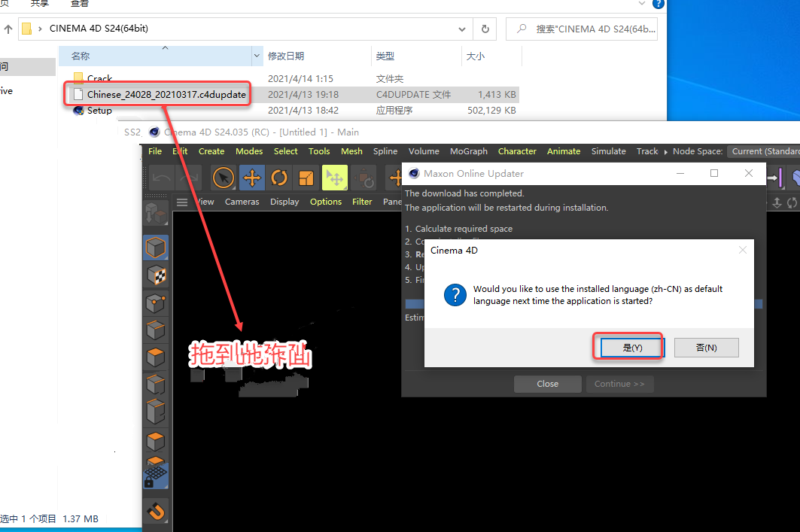800x532 pixels.
Task: Select the Live Selection tool
Action: pyautogui.click(x=223, y=178)
